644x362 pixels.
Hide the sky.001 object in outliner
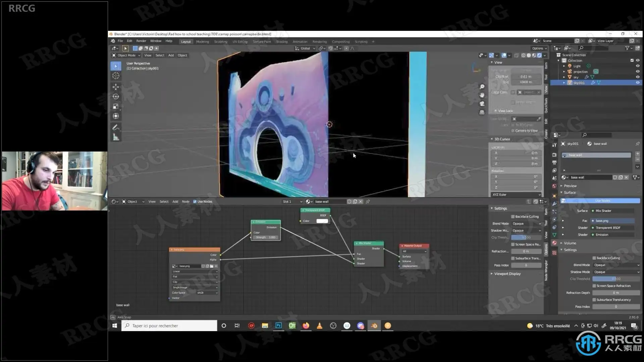[x=638, y=82]
